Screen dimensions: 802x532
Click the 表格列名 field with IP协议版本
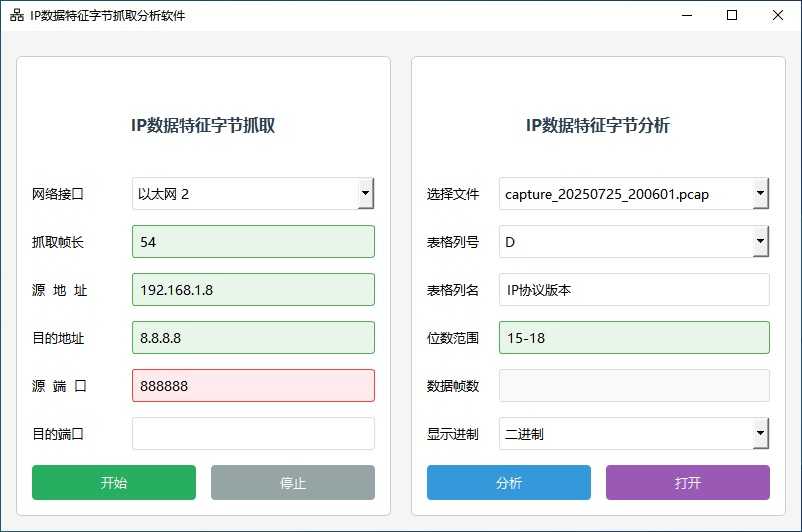click(634, 290)
